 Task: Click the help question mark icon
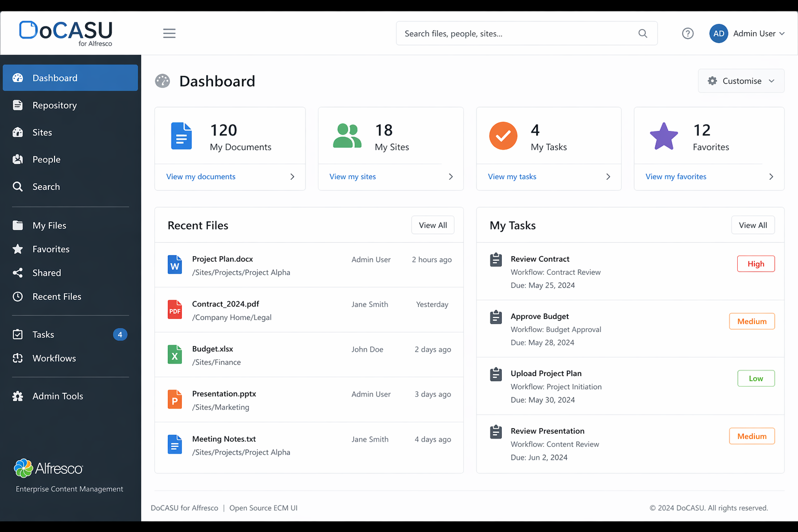coord(687,33)
